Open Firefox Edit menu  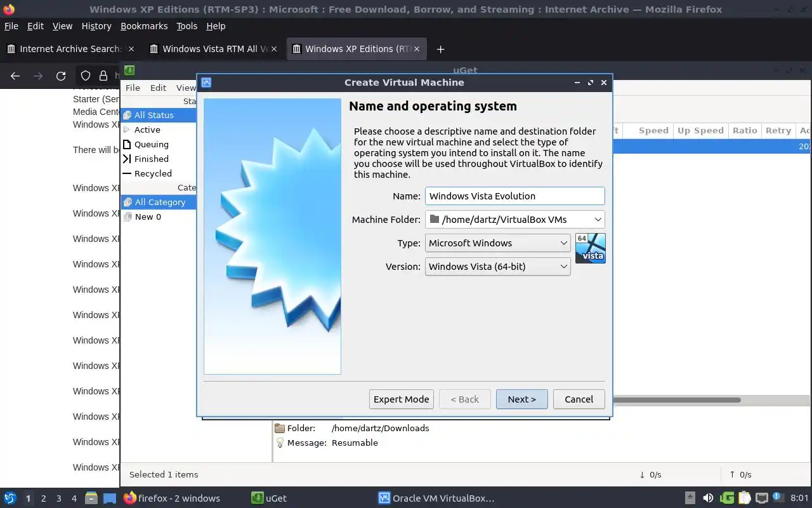click(36, 26)
